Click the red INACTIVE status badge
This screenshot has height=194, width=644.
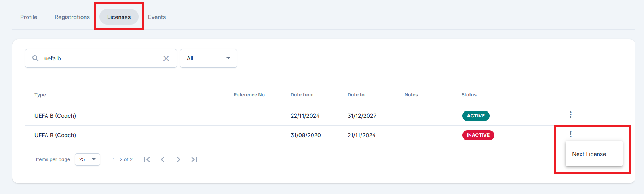pyautogui.click(x=478, y=135)
